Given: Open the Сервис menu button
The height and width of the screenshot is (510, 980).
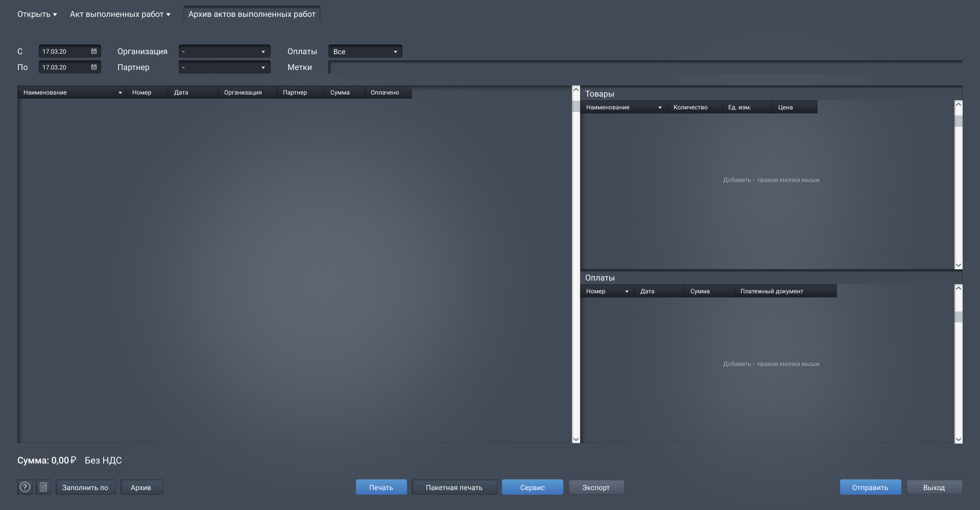Looking at the screenshot, I should click(532, 487).
